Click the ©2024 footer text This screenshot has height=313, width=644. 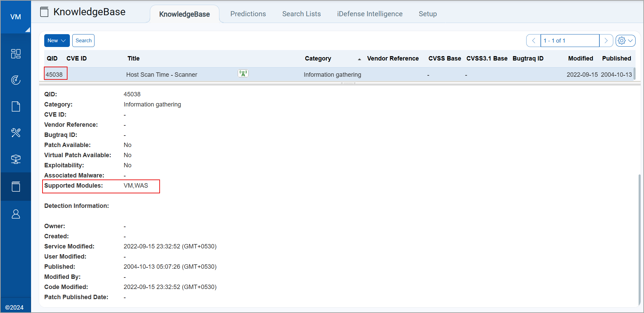coord(14,307)
